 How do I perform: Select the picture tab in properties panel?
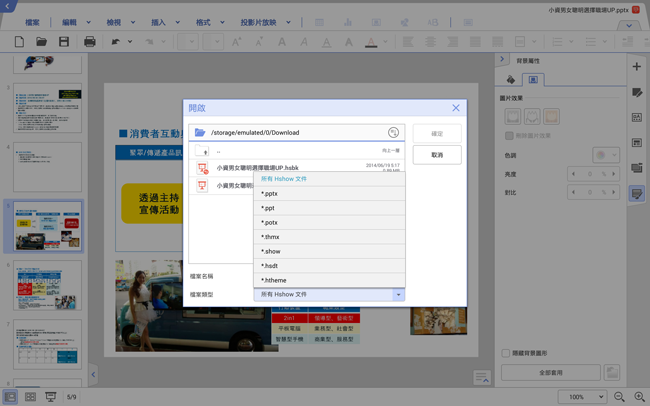(533, 79)
